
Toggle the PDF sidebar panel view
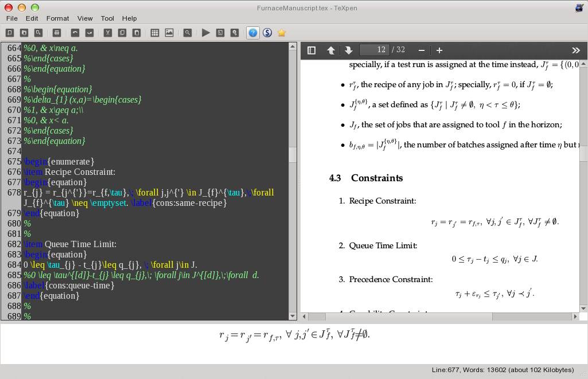311,50
